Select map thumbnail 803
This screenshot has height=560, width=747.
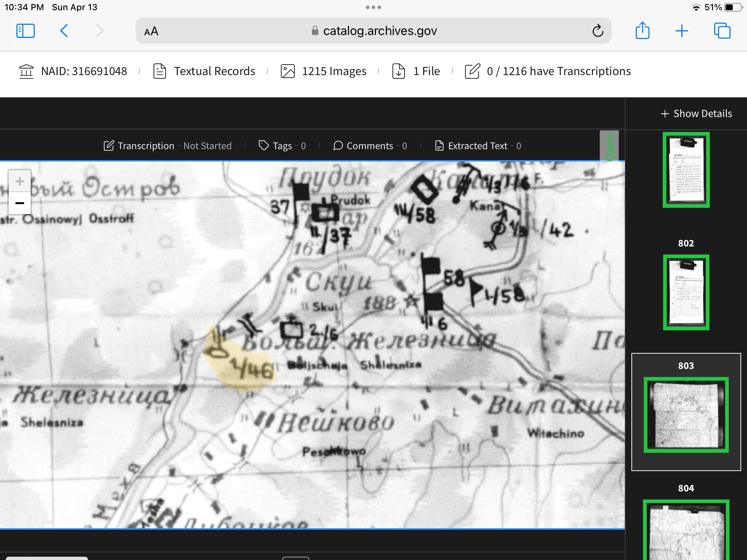point(686,415)
